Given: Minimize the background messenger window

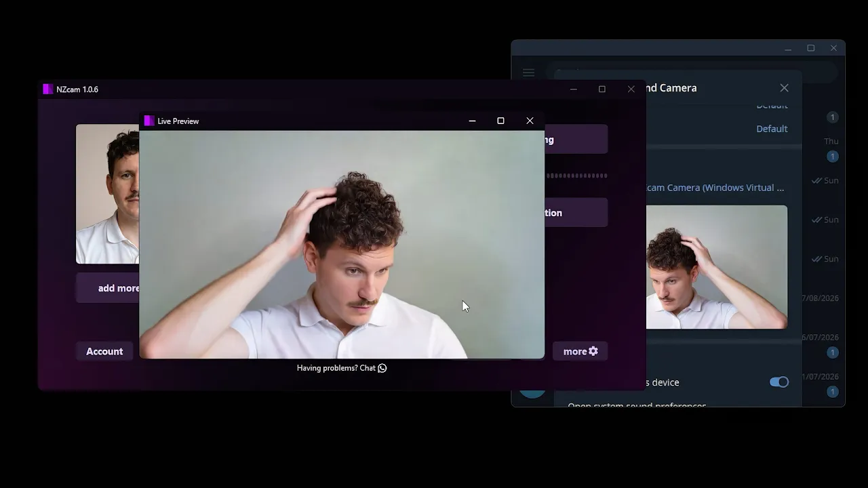Looking at the screenshot, I should pyautogui.click(x=788, y=48).
